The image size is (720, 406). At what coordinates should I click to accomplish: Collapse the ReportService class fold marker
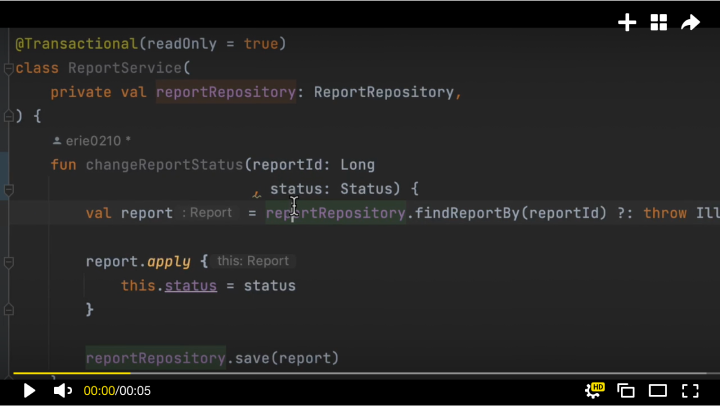8,68
